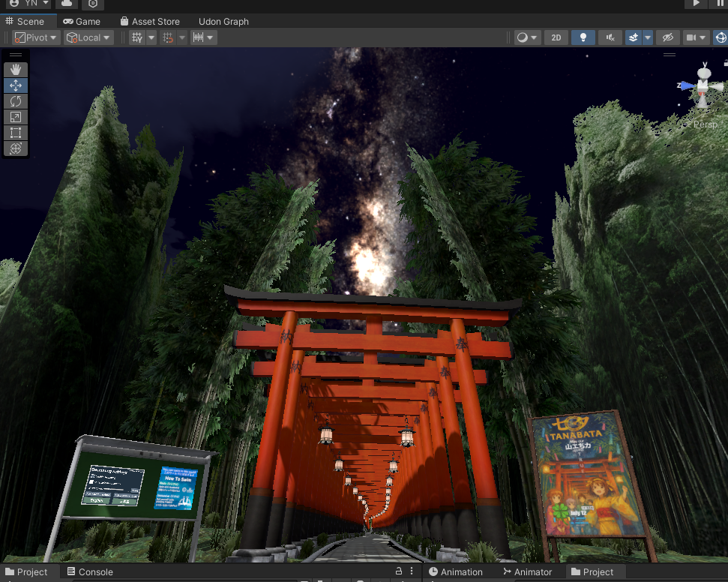Click the bottom panel lock icon
The height and width of the screenshot is (582, 728).
399,571
